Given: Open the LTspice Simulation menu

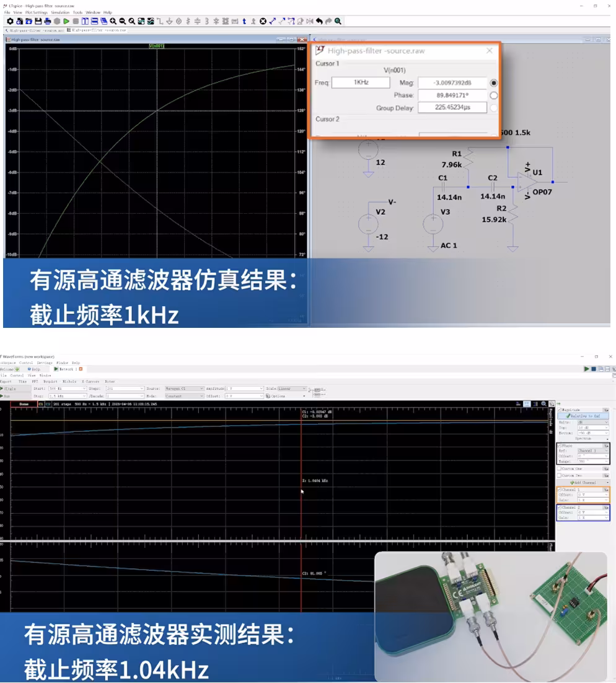Looking at the screenshot, I should (60, 12).
